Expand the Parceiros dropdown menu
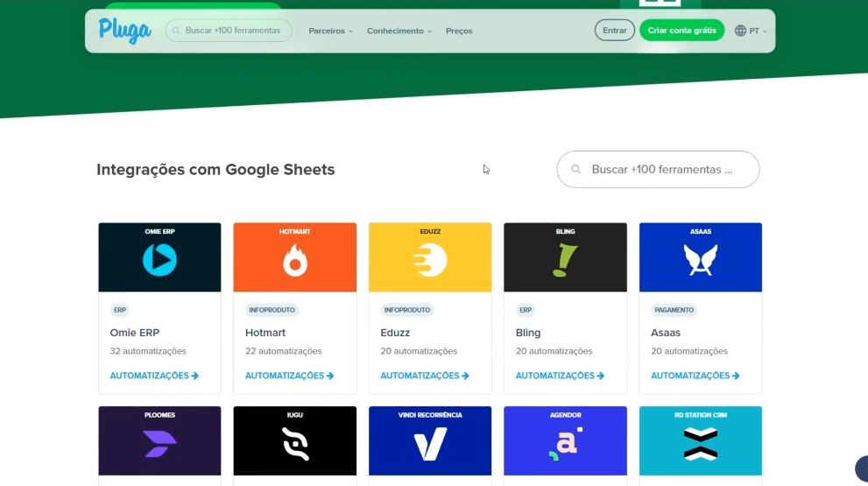This screenshot has height=486, width=868. tap(330, 31)
